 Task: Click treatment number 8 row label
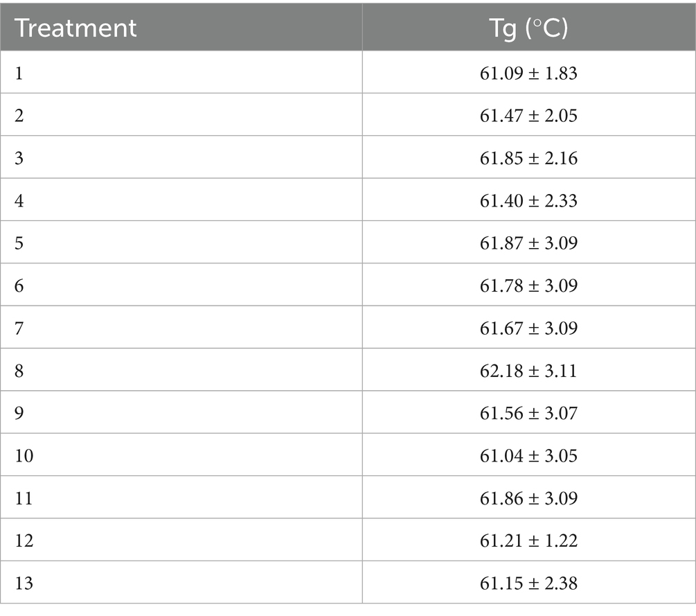coord(19,371)
